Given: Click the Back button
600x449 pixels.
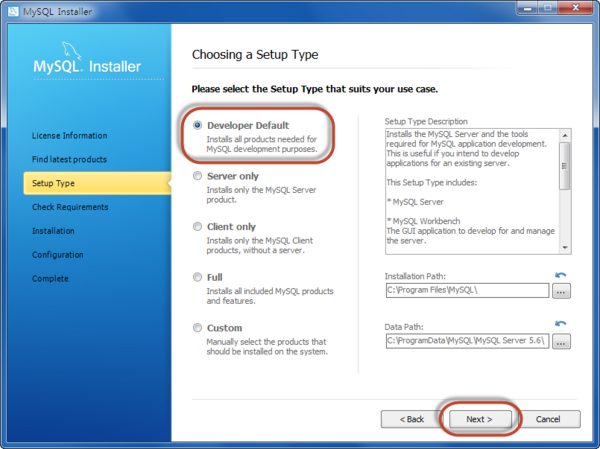Looking at the screenshot, I should tap(412, 419).
